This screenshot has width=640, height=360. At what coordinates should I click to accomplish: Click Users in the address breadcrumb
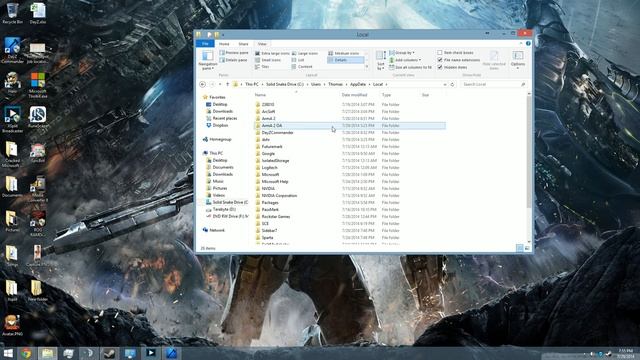click(x=316, y=84)
